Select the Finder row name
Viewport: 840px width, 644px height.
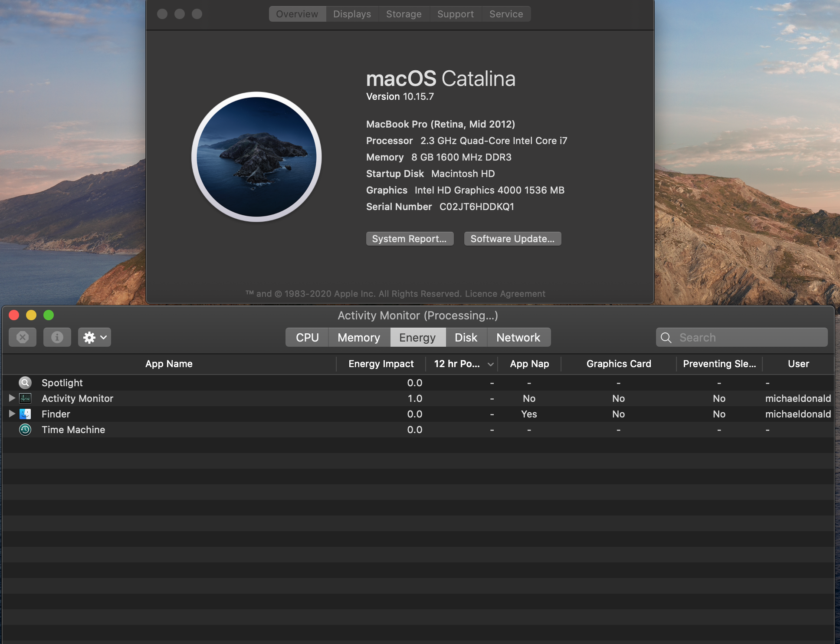point(56,414)
